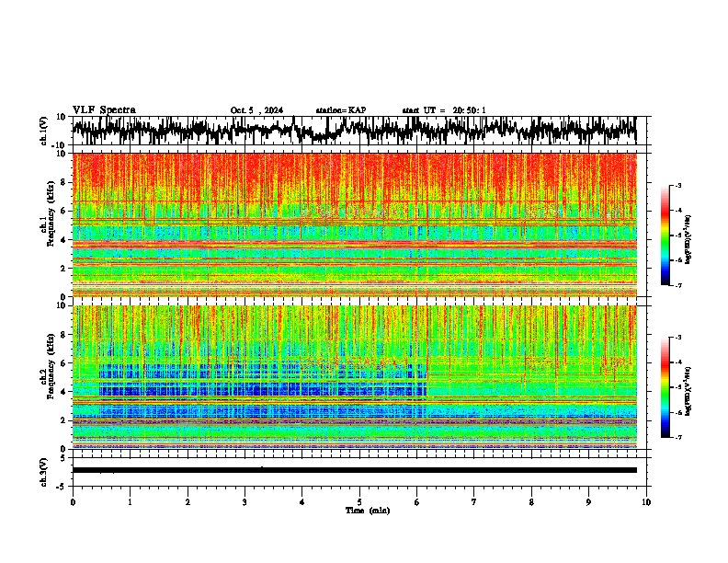Click the time axis tick label "9"
The height and width of the screenshot is (563, 728).
tap(588, 502)
